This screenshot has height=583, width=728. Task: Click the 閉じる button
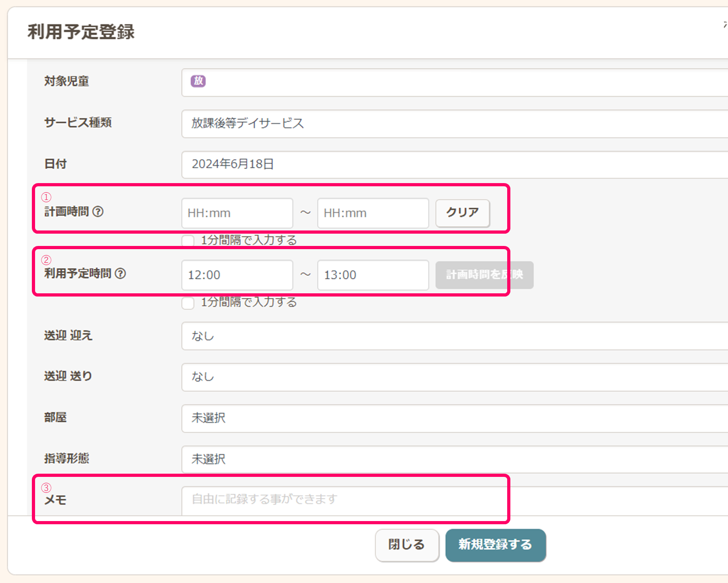[407, 545]
